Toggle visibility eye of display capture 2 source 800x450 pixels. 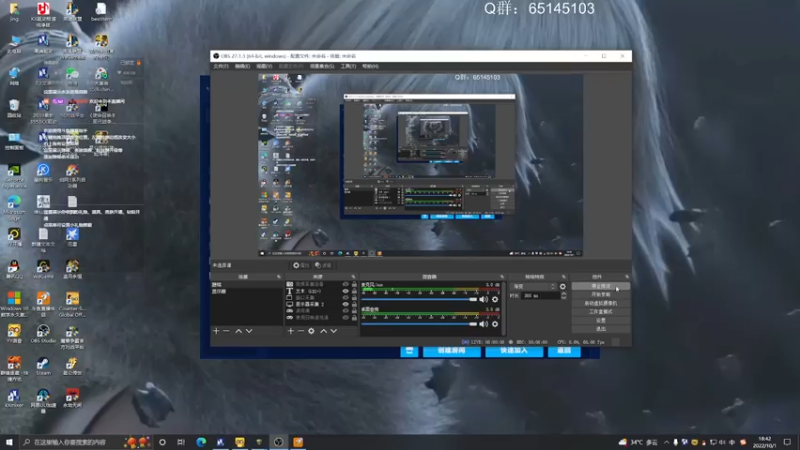[345, 304]
